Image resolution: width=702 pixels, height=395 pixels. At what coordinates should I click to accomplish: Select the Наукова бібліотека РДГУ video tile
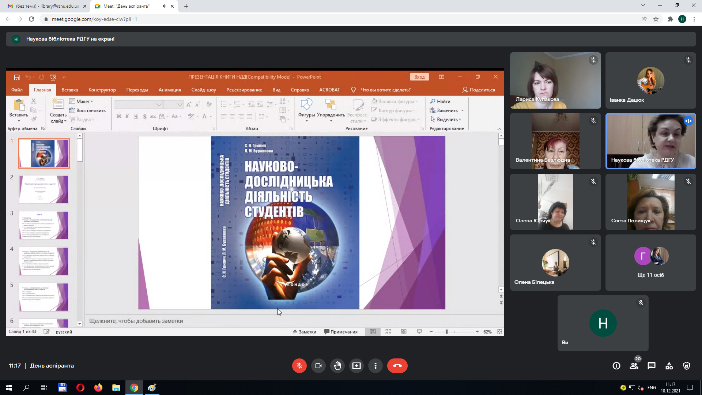(651, 141)
